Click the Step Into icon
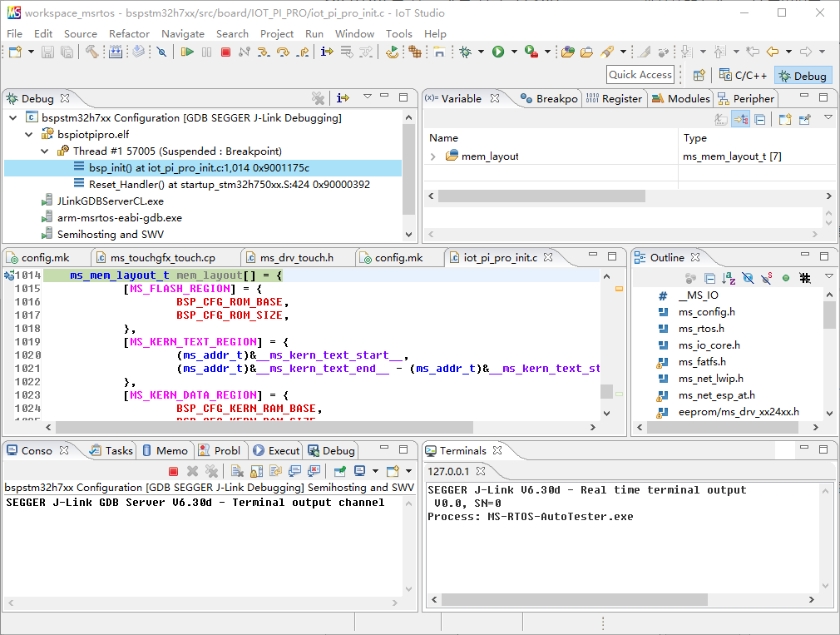Viewport: 840px width, 635px height. 264,52
